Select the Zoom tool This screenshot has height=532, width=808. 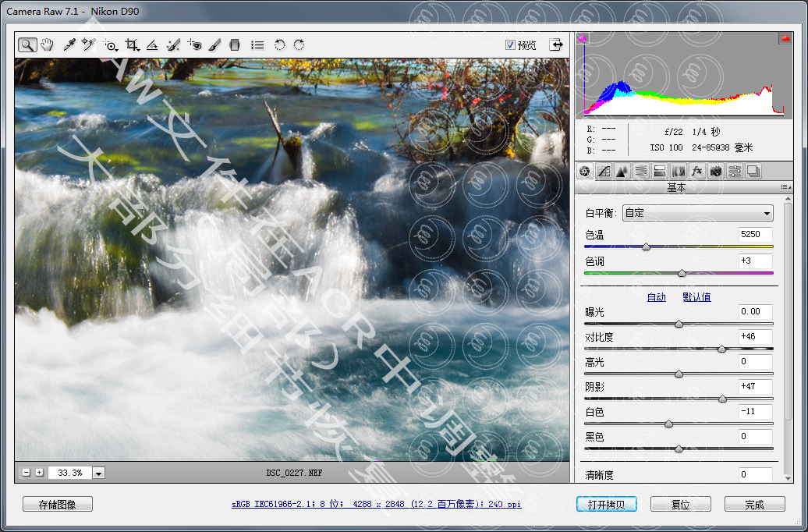click(x=27, y=44)
